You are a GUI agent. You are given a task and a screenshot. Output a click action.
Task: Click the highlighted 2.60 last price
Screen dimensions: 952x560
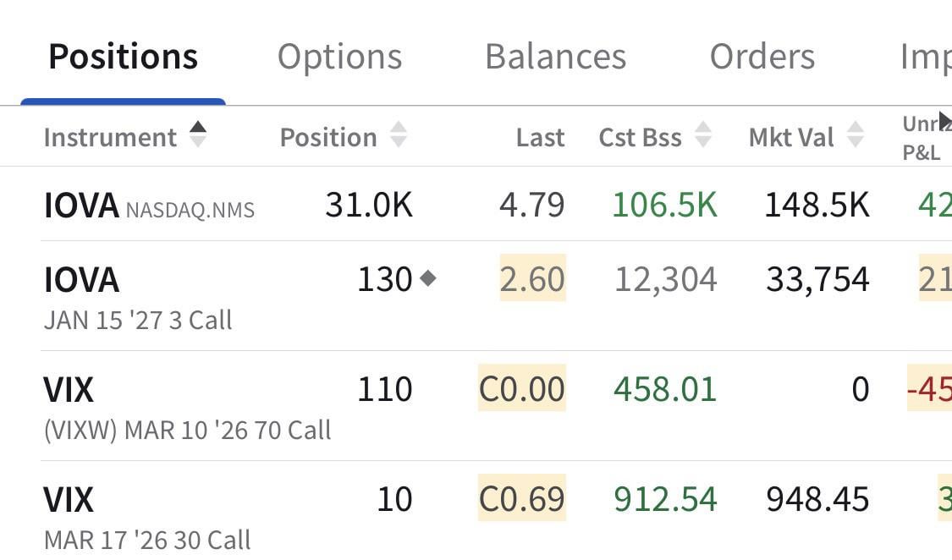[x=532, y=279]
